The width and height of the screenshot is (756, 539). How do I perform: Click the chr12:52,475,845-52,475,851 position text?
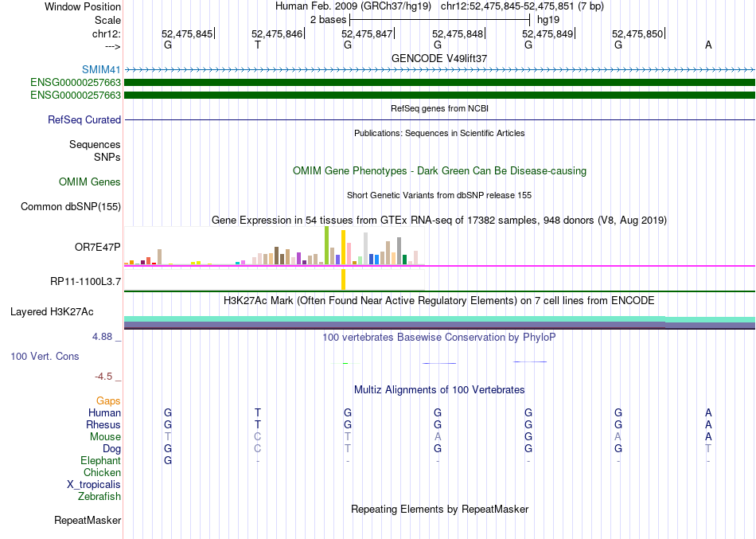click(x=522, y=6)
